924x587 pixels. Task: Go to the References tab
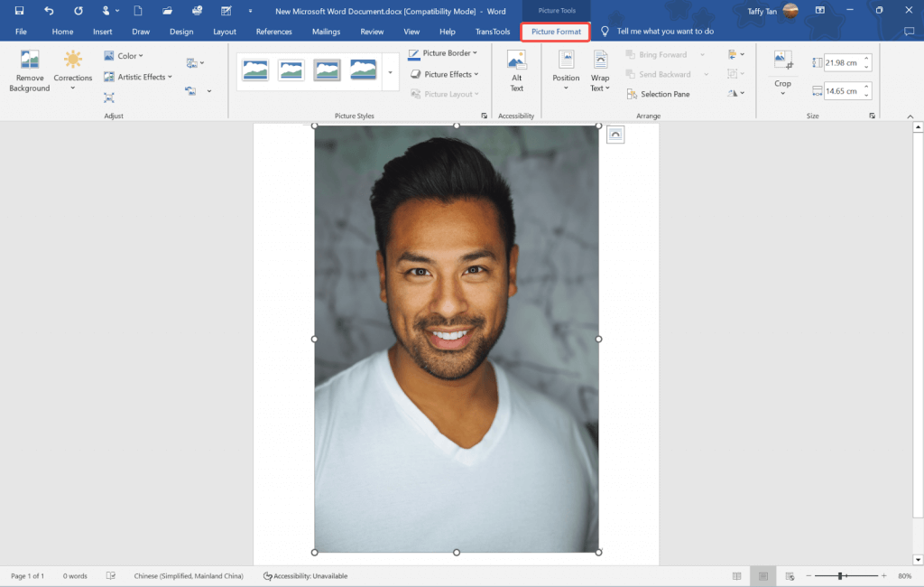click(274, 32)
